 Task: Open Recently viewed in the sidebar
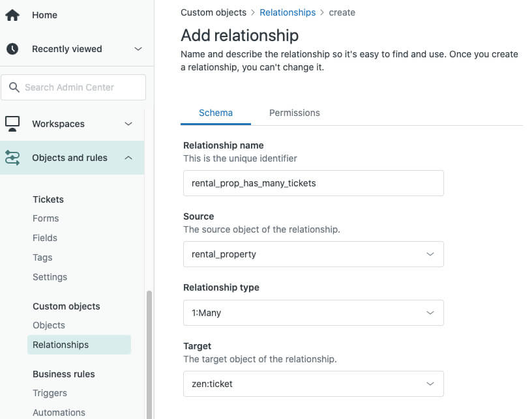pos(67,49)
